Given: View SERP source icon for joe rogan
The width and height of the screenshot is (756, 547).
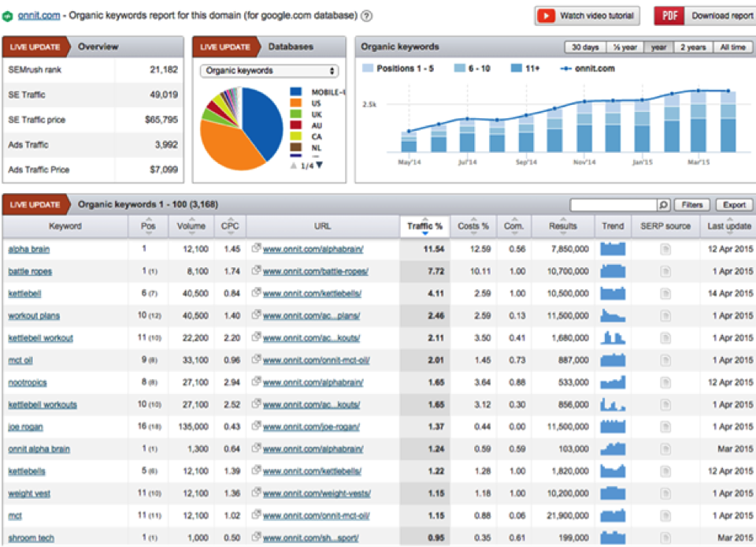Looking at the screenshot, I should coord(665,427).
